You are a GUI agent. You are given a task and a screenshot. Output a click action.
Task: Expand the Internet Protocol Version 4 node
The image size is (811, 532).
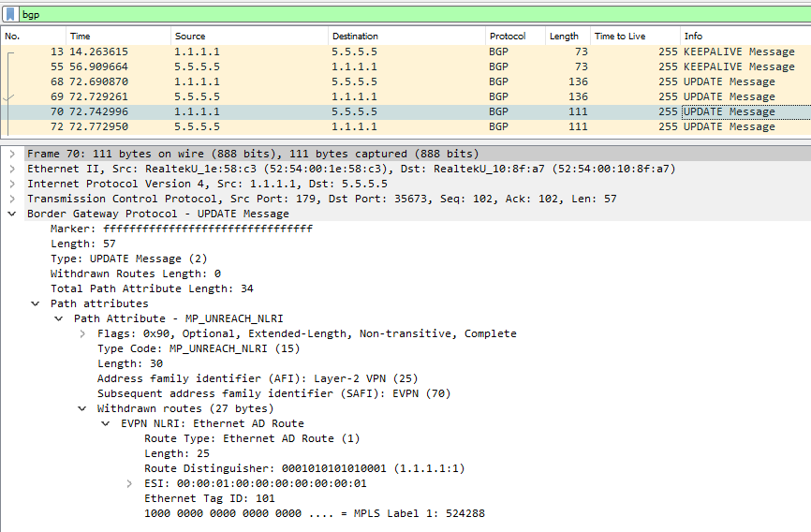tap(11, 184)
